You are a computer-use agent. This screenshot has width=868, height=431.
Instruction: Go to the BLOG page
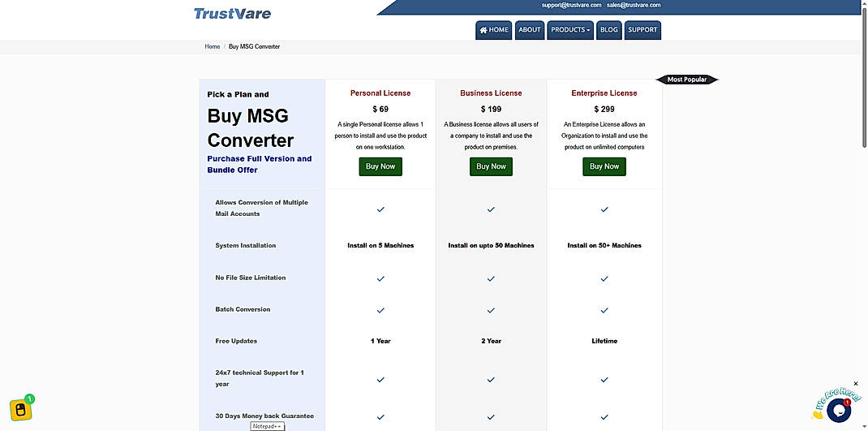[x=608, y=30]
